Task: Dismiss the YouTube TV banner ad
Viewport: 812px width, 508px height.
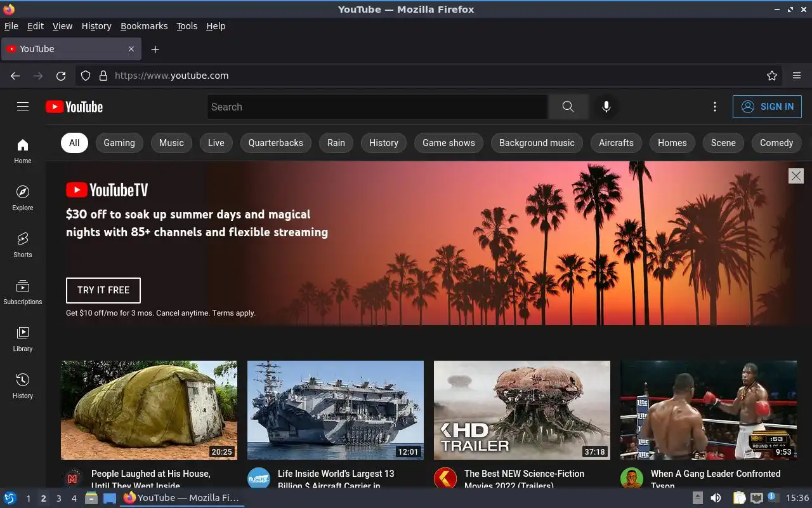Action: tap(796, 176)
